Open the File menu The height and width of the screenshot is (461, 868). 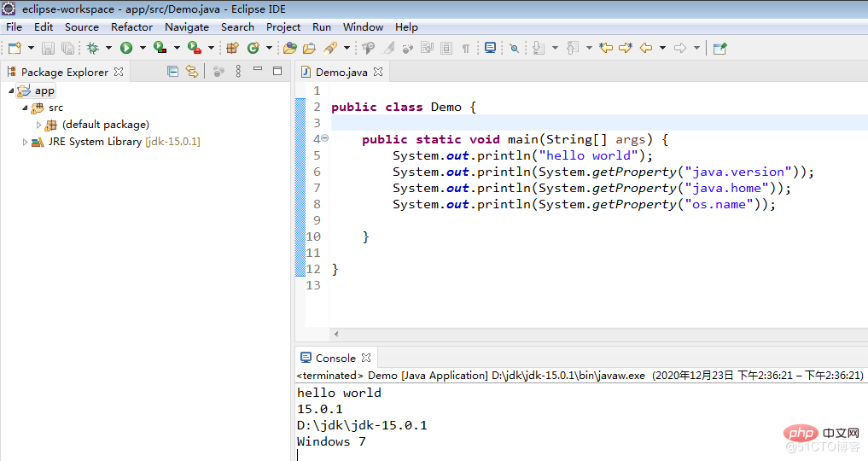[14, 27]
